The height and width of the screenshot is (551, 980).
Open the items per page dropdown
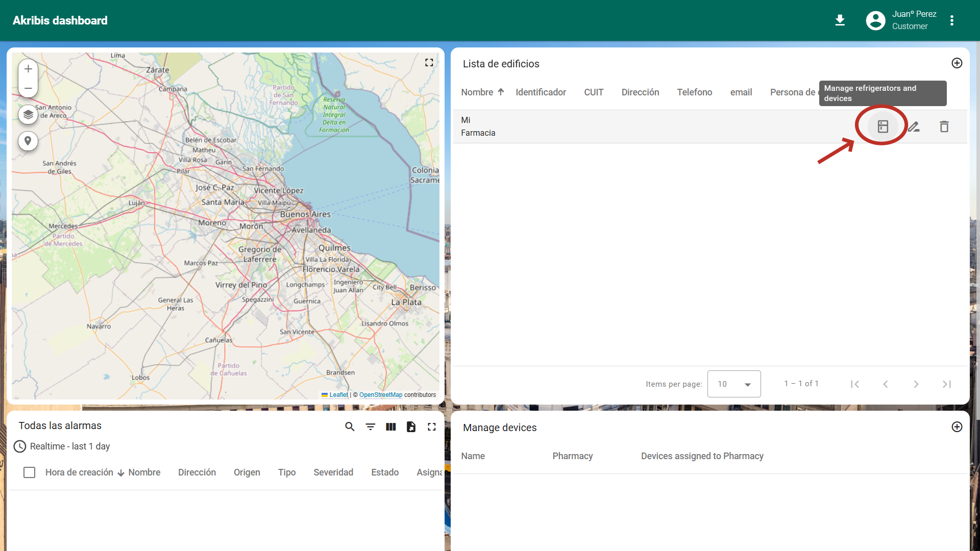(x=733, y=384)
